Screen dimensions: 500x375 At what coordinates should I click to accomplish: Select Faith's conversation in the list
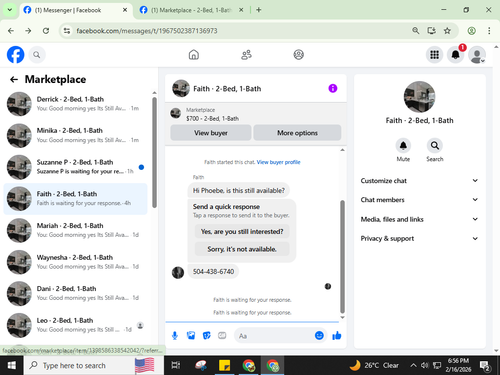pos(75,199)
